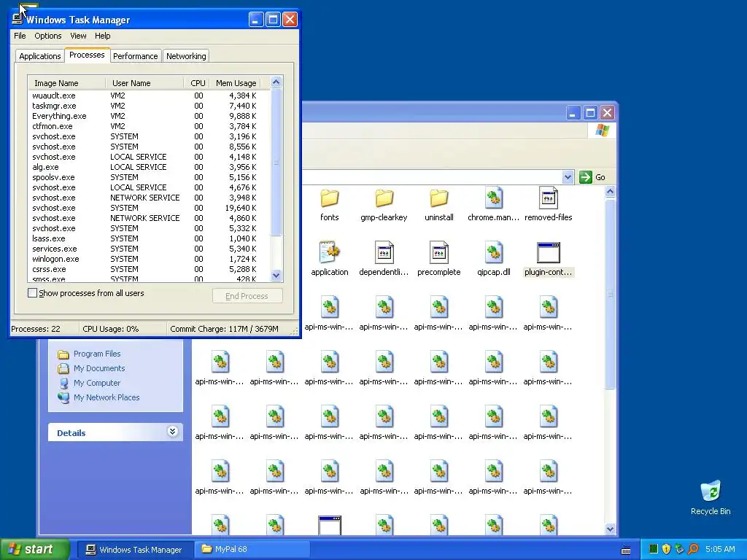Enable Show processes from all users
747x560 pixels.
click(x=32, y=293)
